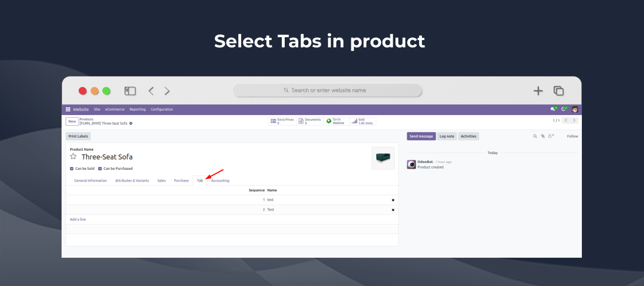Image resolution: width=644 pixels, height=286 pixels.
Task: Toggle Can be Sold checkbox
Action: (x=72, y=169)
